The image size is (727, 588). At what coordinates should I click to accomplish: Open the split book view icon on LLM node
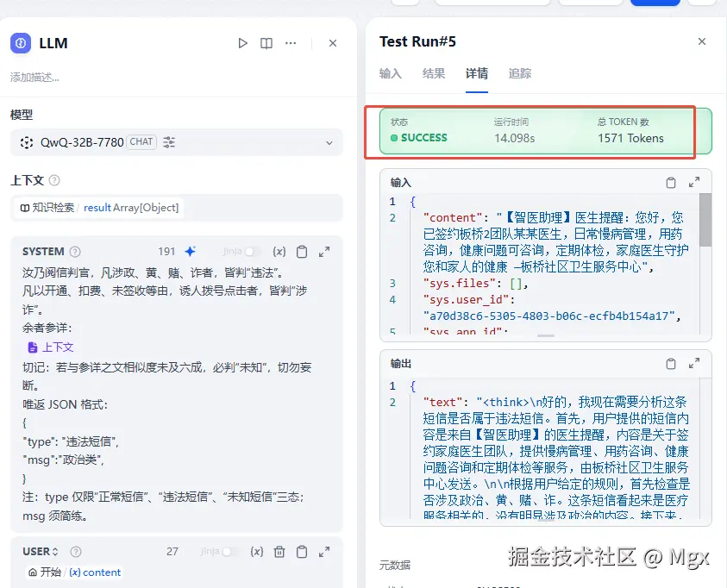[266, 42]
